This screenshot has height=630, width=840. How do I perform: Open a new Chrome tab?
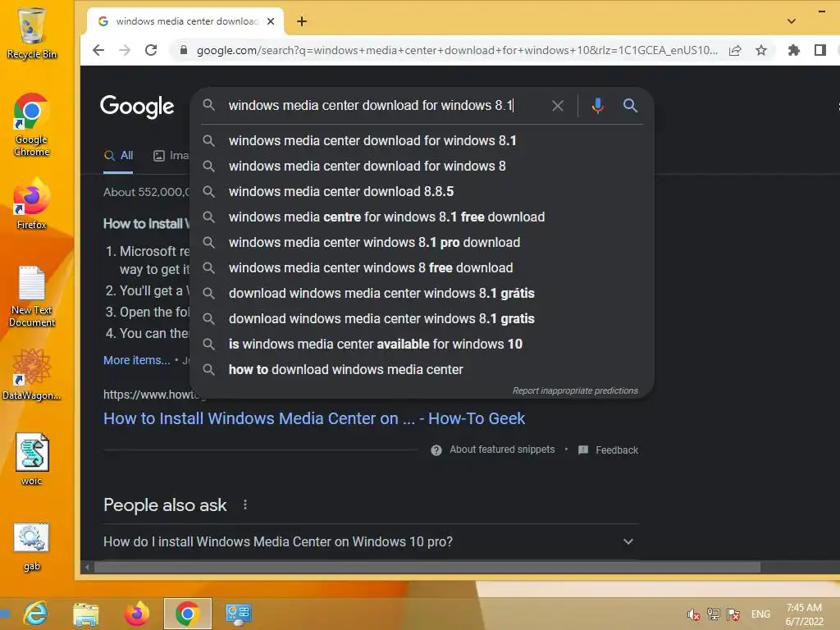[302, 21]
